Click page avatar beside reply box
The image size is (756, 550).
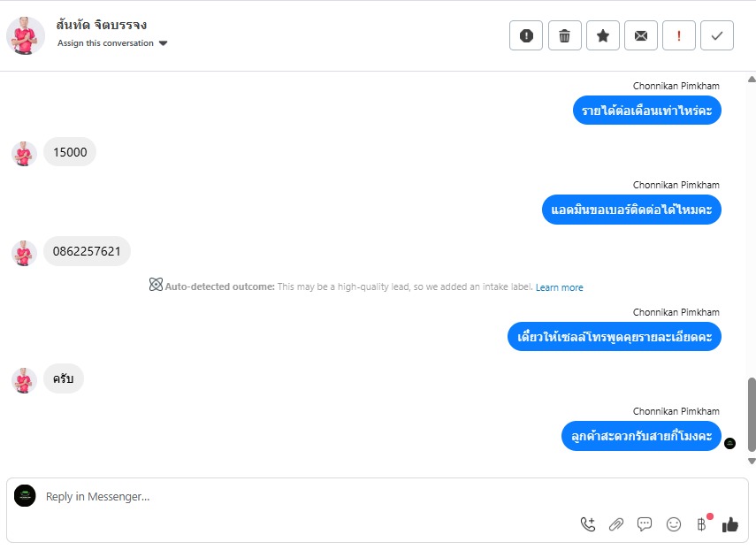point(25,495)
